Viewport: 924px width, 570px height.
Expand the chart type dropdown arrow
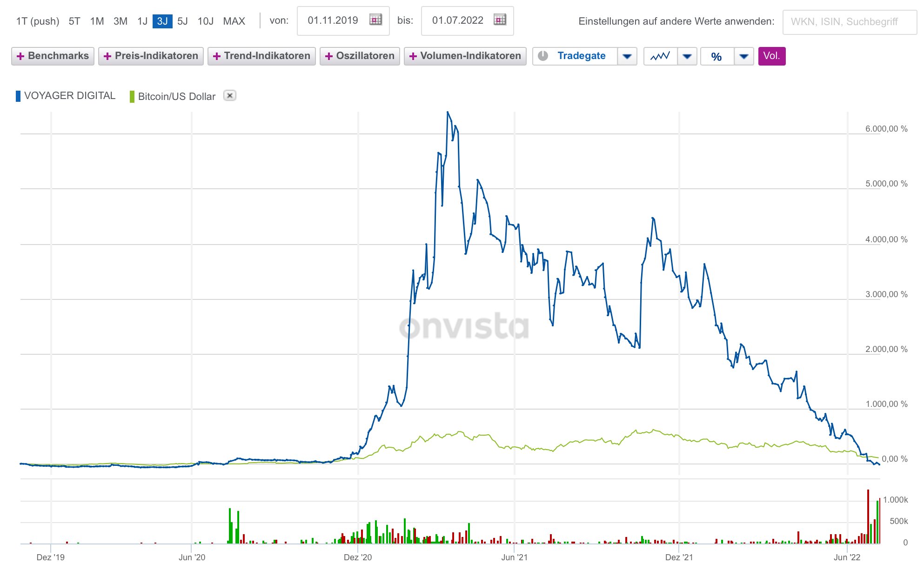pyautogui.click(x=687, y=56)
